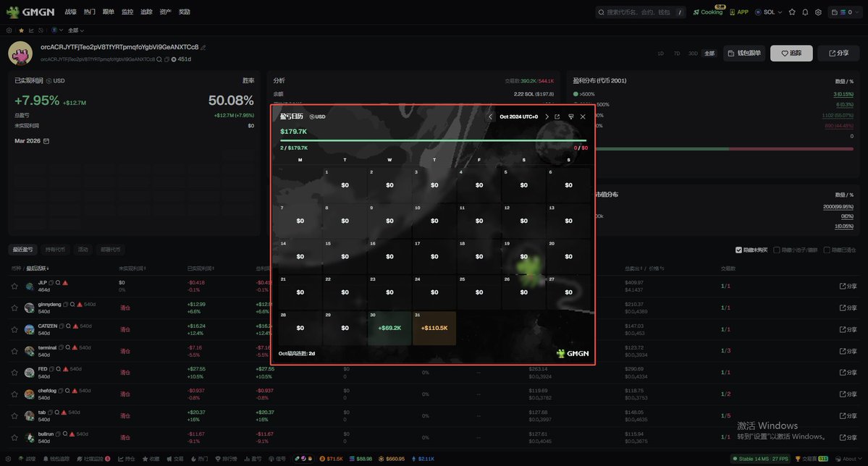Click the warning icon next to JLP
The image size is (868, 466).
[65, 283]
